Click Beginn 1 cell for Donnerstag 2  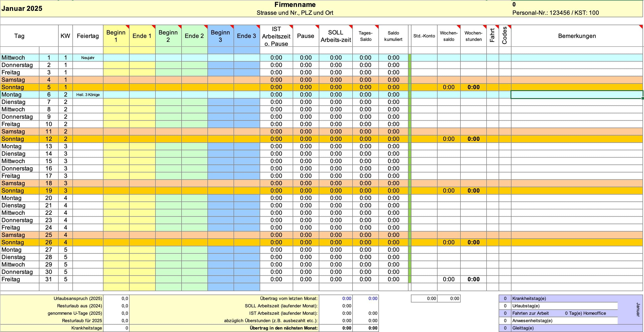[116, 65]
